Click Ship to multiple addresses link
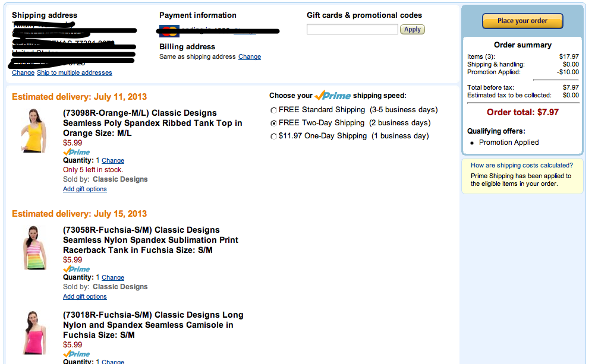The height and width of the screenshot is (364, 595). click(74, 72)
